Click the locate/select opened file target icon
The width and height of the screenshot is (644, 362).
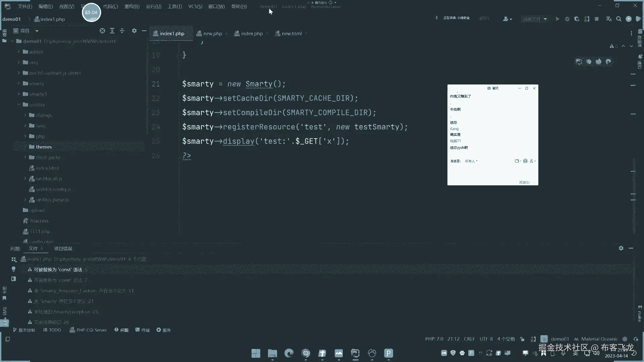[102, 31]
